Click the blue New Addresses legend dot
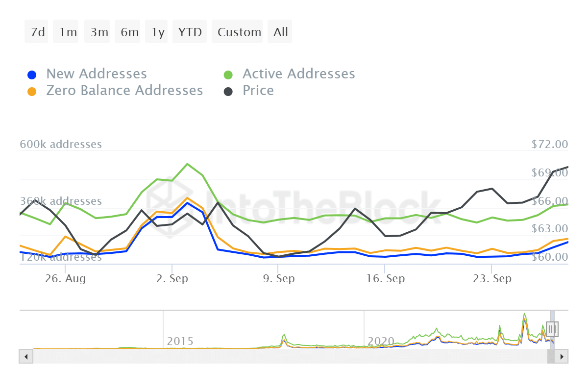 click(32, 75)
